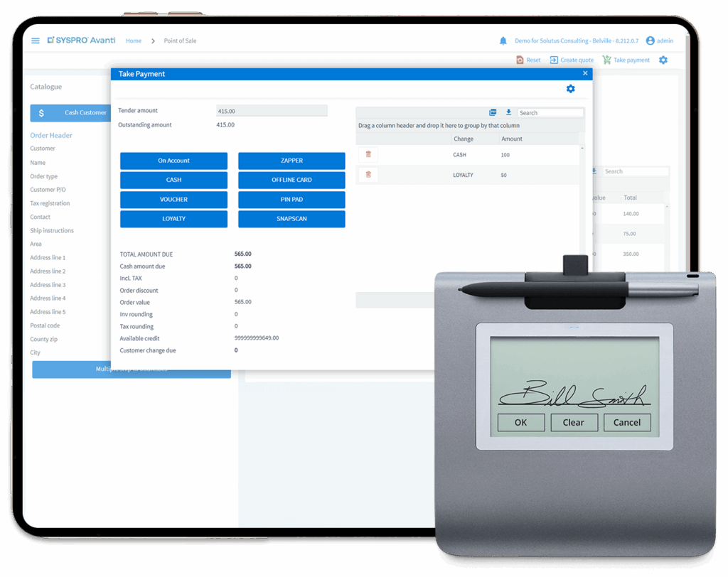Switch to the Point of Sale breadcrumb
The height and width of the screenshot is (577, 728).
pyautogui.click(x=180, y=41)
